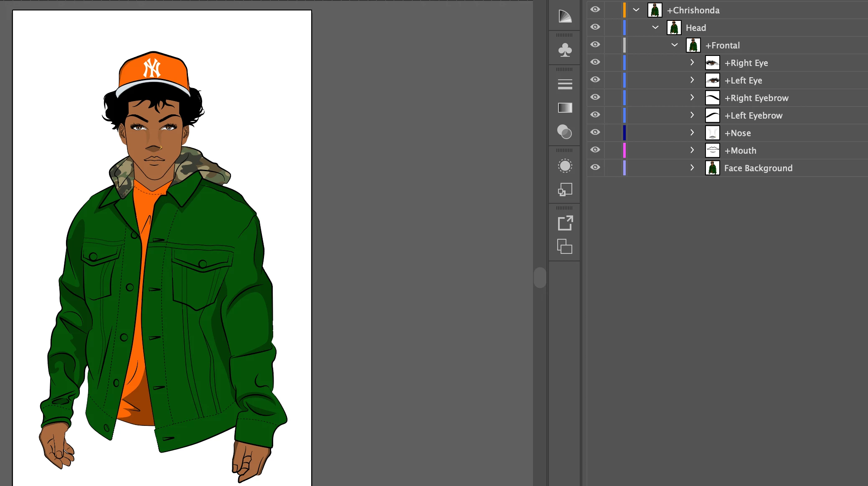Select the +Left Eyebrow layer name
The image size is (868, 486).
click(753, 116)
